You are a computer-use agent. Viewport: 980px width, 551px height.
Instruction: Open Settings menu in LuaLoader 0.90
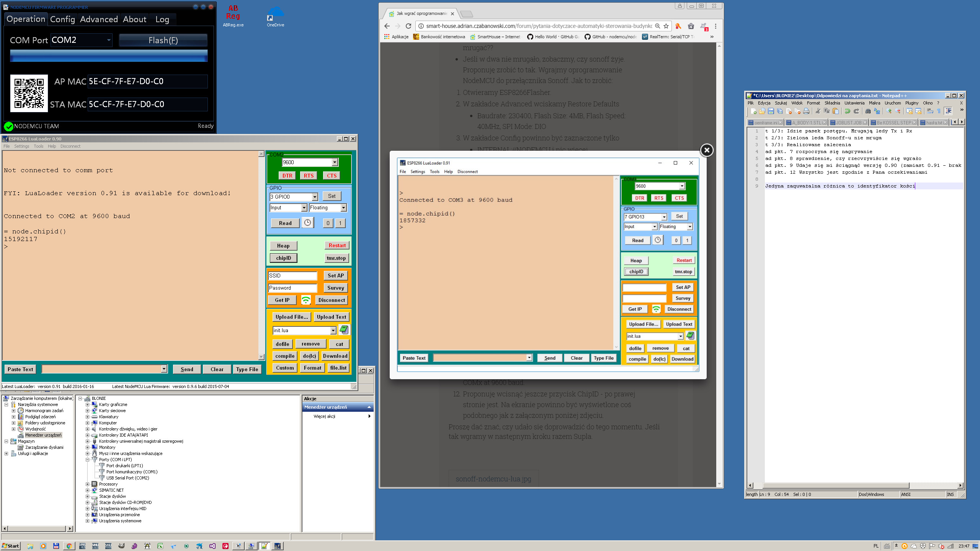[21, 146]
